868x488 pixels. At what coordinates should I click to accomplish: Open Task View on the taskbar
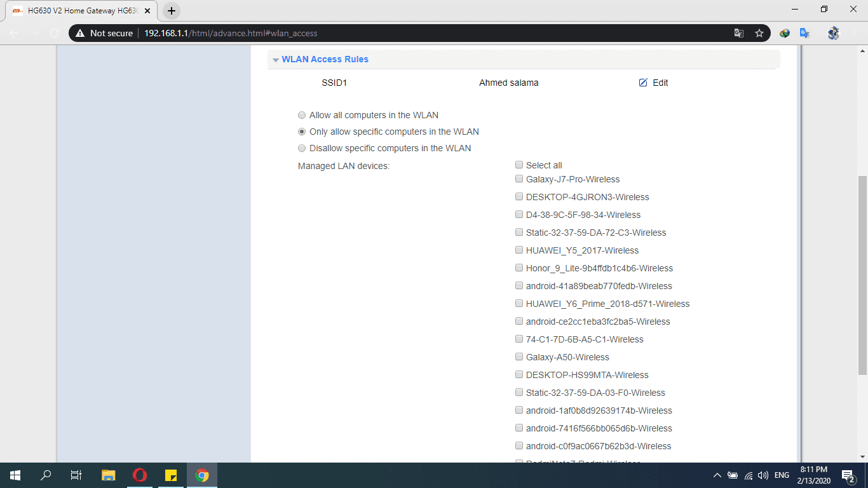(76, 475)
